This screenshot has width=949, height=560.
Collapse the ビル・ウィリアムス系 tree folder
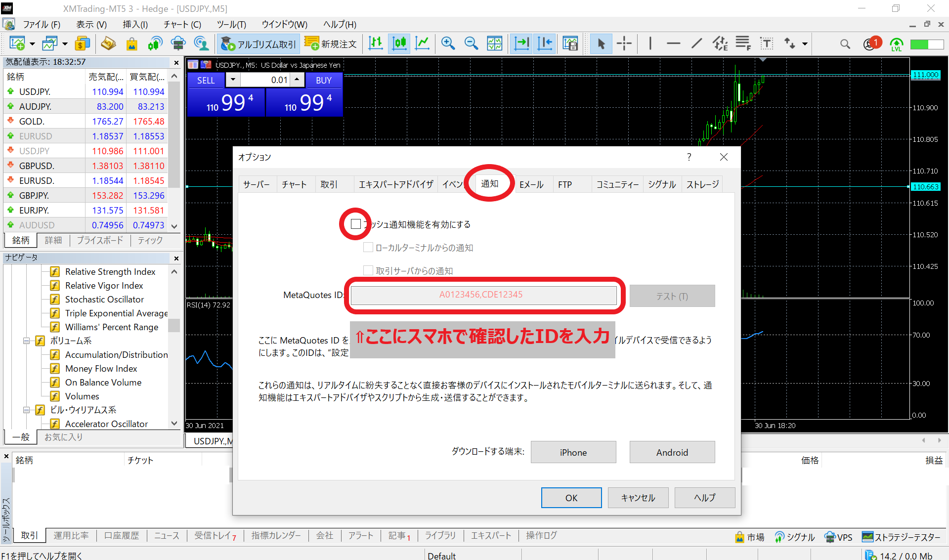[x=27, y=410]
